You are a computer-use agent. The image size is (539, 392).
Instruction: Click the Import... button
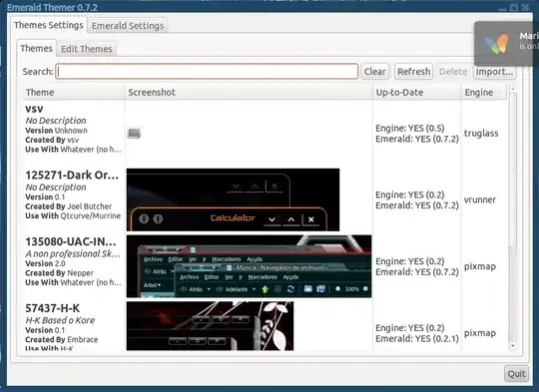[x=494, y=72]
